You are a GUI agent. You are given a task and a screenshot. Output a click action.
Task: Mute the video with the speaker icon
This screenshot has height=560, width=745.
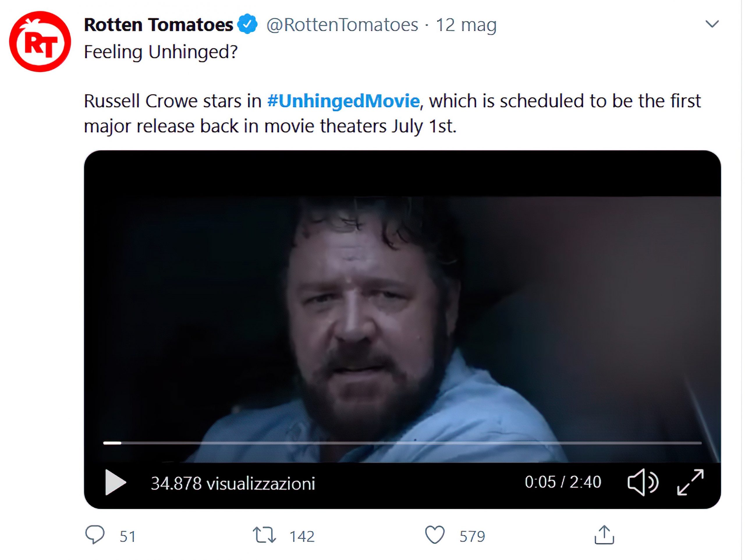(x=642, y=482)
